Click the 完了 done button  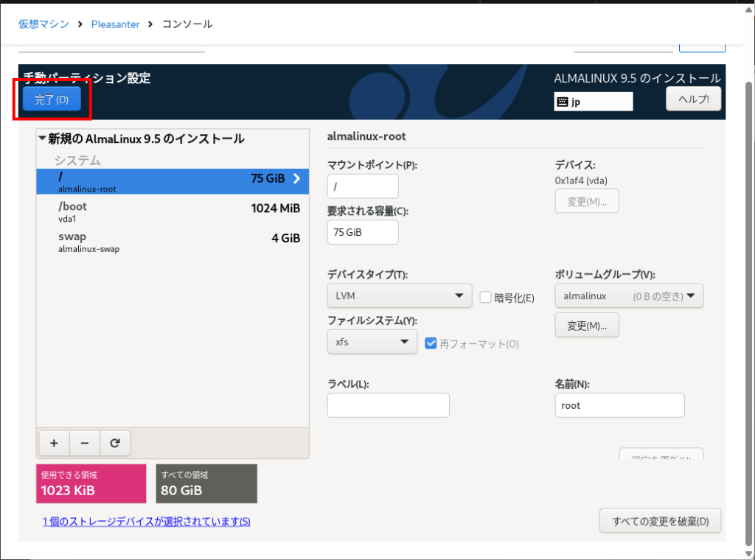coord(52,100)
